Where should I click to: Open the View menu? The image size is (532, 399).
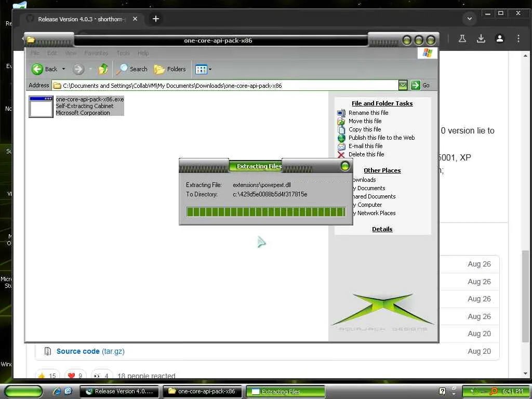(x=71, y=53)
